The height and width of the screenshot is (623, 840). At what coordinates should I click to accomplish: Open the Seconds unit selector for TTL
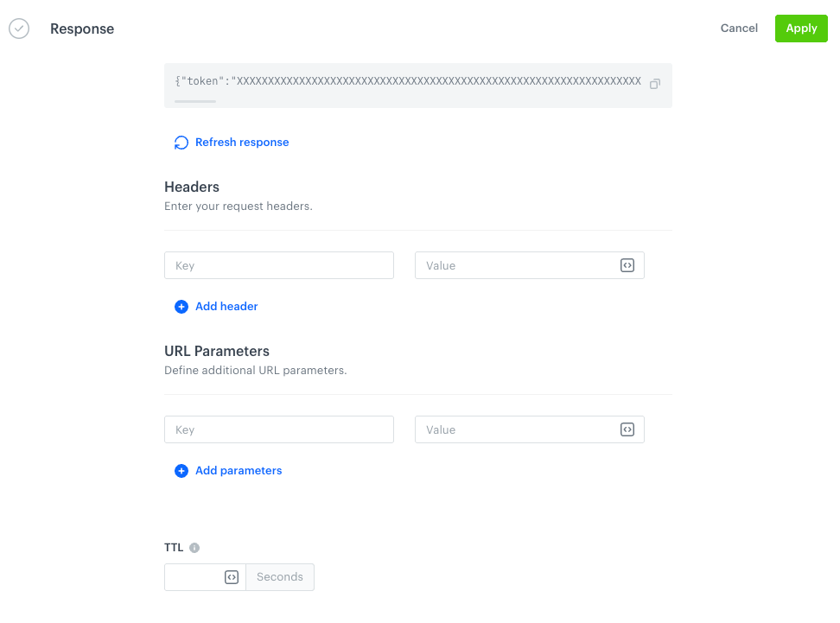(279, 576)
